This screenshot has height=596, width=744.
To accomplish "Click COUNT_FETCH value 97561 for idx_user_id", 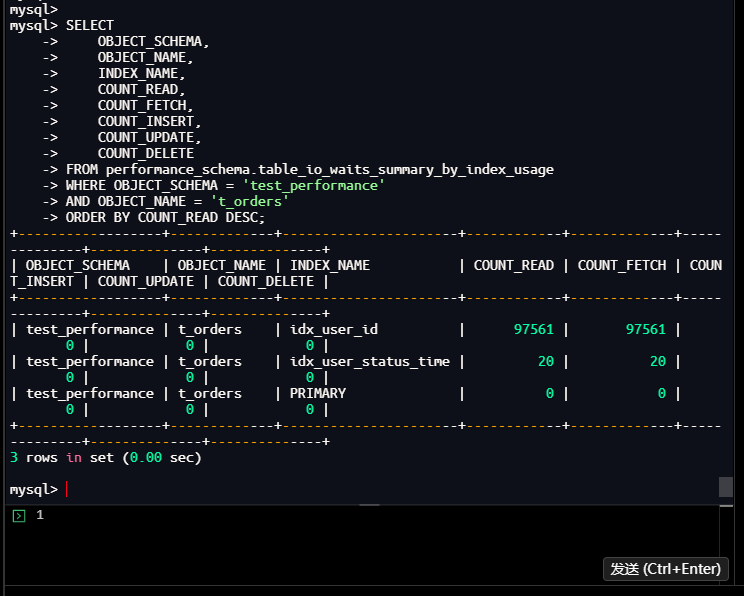I will [645, 329].
